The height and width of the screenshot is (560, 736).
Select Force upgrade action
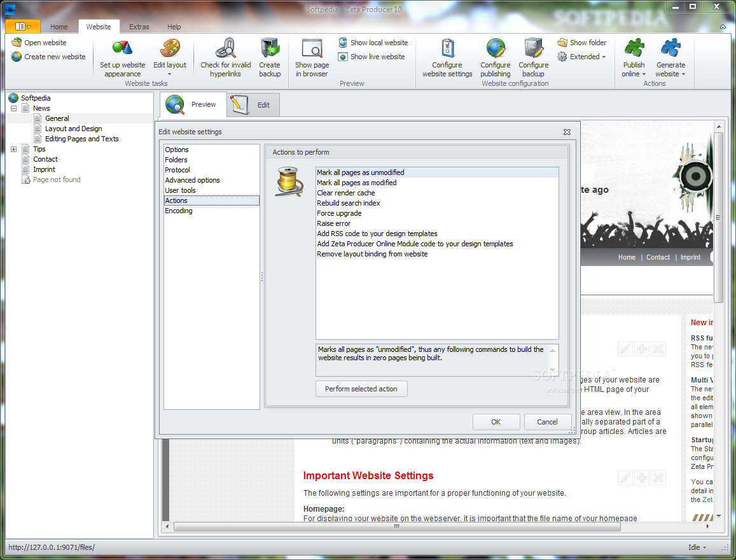[437, 213]
